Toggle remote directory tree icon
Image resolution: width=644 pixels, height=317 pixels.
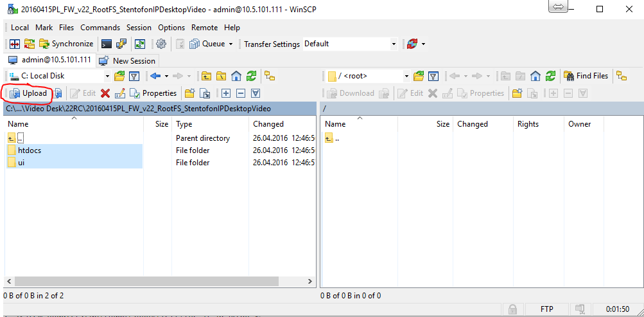[x=623, y=76]
